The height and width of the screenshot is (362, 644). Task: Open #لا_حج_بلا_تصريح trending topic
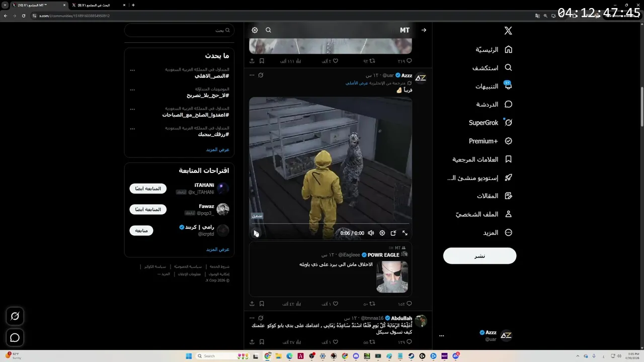click(208, 96)
